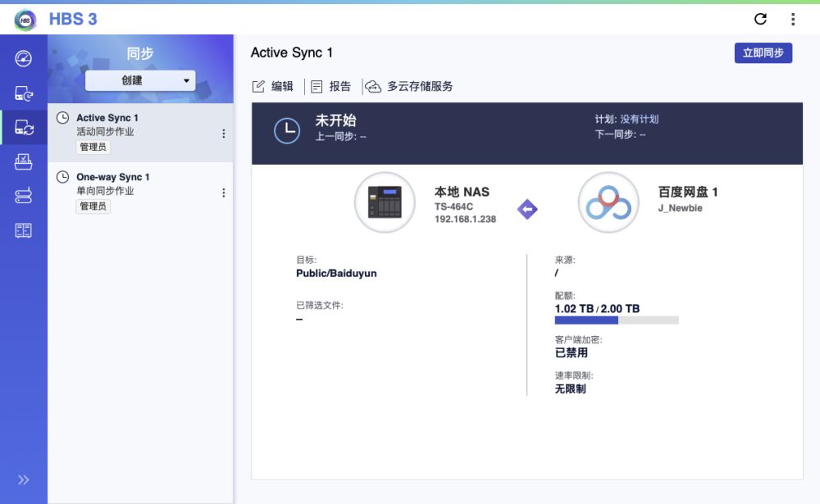Open the Logs sidebar icon
The height and width of the screenshot is (504, 820).
23,230
